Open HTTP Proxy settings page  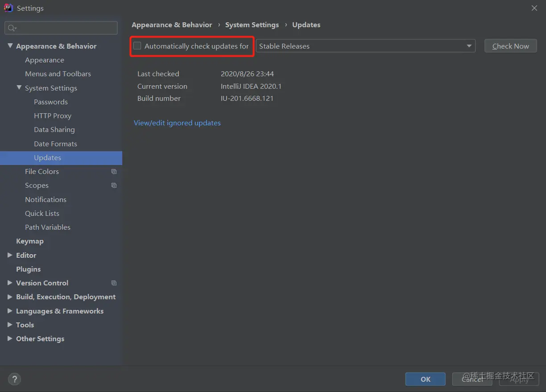pos(53,116)
